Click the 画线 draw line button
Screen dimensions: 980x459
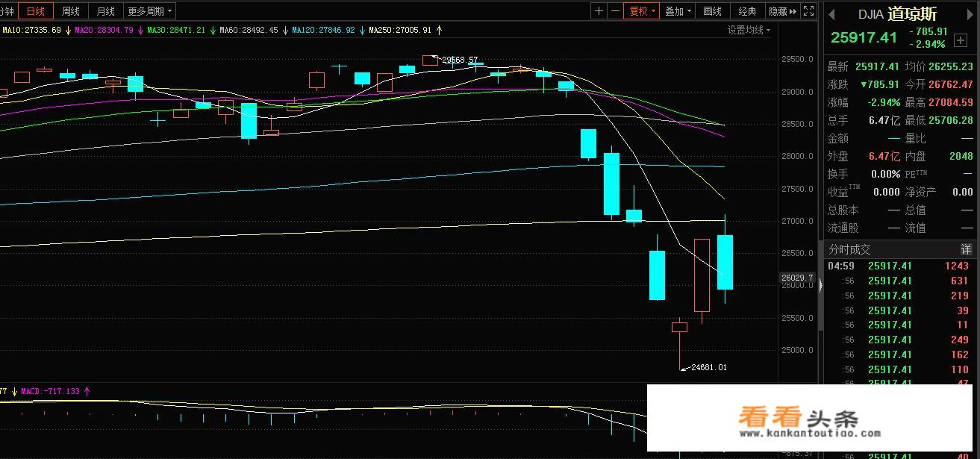(713, 11)
